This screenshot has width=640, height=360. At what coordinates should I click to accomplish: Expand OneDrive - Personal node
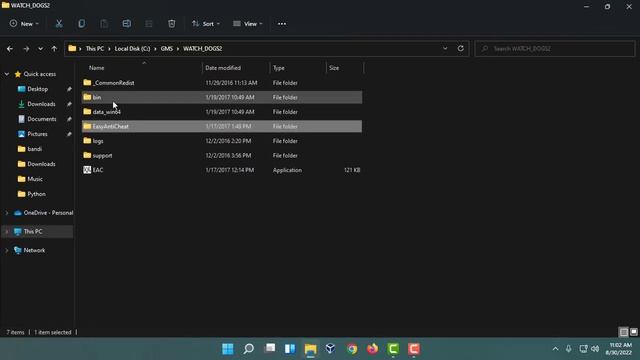(7, 213)
